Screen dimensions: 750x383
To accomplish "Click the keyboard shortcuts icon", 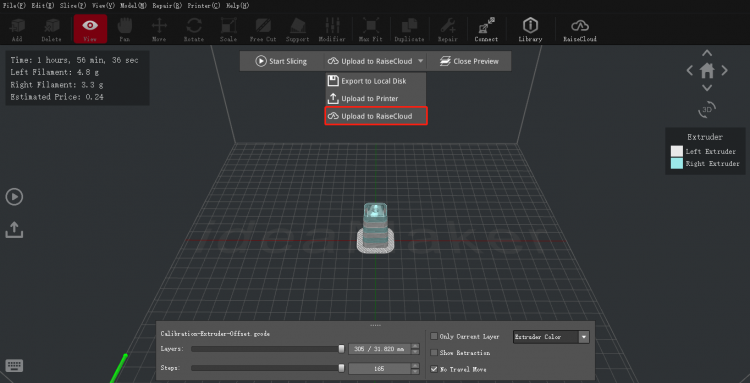I will 14,366.
